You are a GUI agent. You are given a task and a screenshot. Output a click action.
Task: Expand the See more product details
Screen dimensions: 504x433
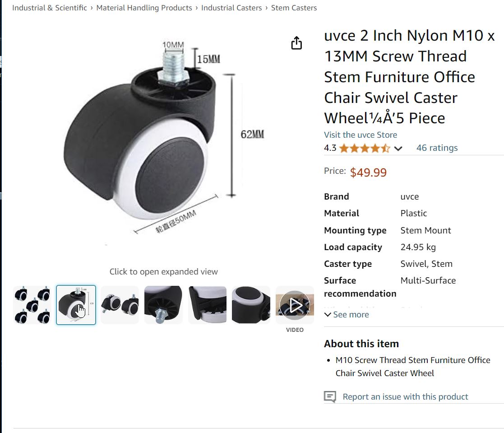click(x=347, y=315)
